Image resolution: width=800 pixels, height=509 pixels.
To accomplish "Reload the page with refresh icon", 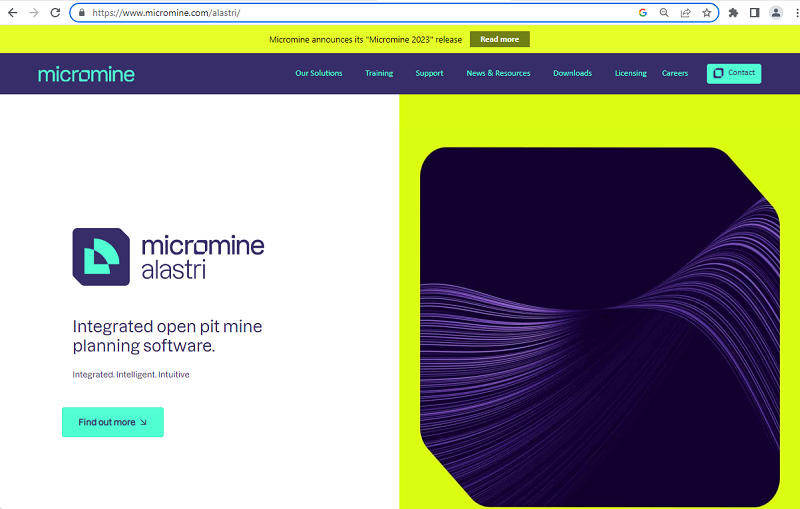I will click(56, 13).
